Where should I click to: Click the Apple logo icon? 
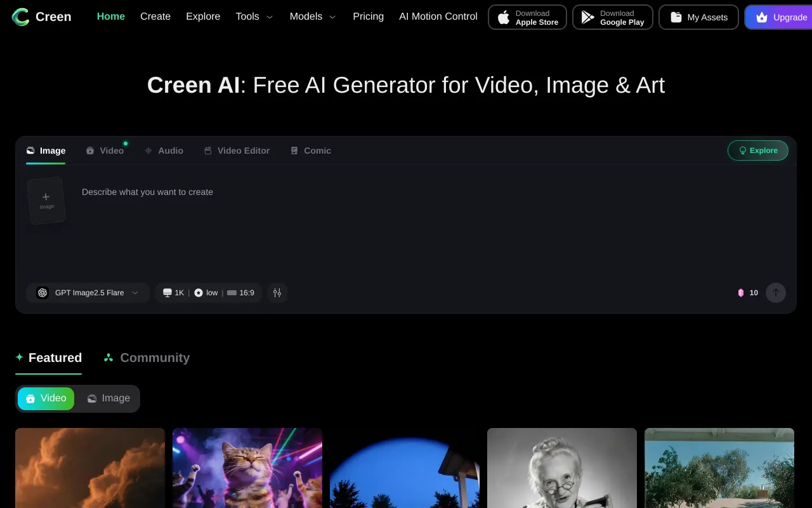click(x=504, y=18)
